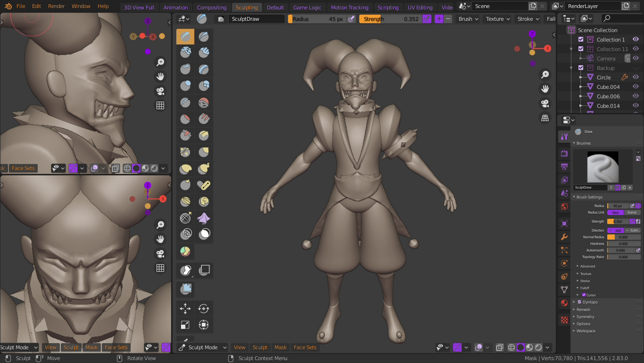Switch to the UV Editing workspace tab

click(420, 7)
